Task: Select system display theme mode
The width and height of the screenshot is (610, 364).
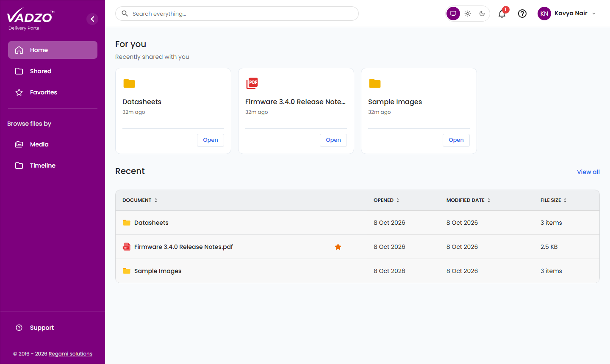Action: click(x=453, y=14)
